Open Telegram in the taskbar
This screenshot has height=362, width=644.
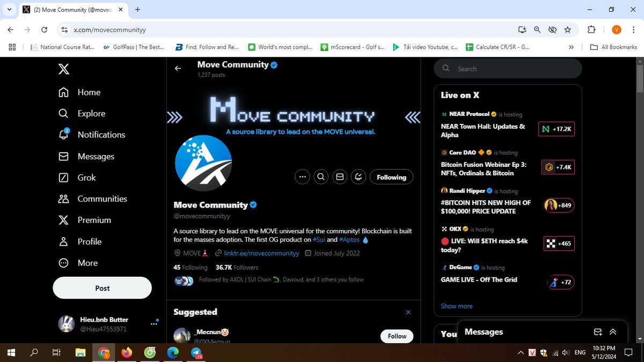pos(196,352)
